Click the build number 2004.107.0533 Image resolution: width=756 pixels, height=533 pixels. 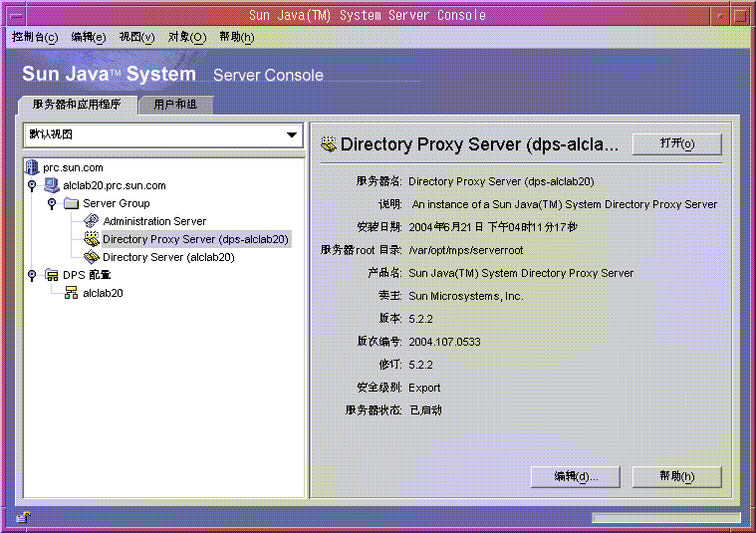click(444, 342)
